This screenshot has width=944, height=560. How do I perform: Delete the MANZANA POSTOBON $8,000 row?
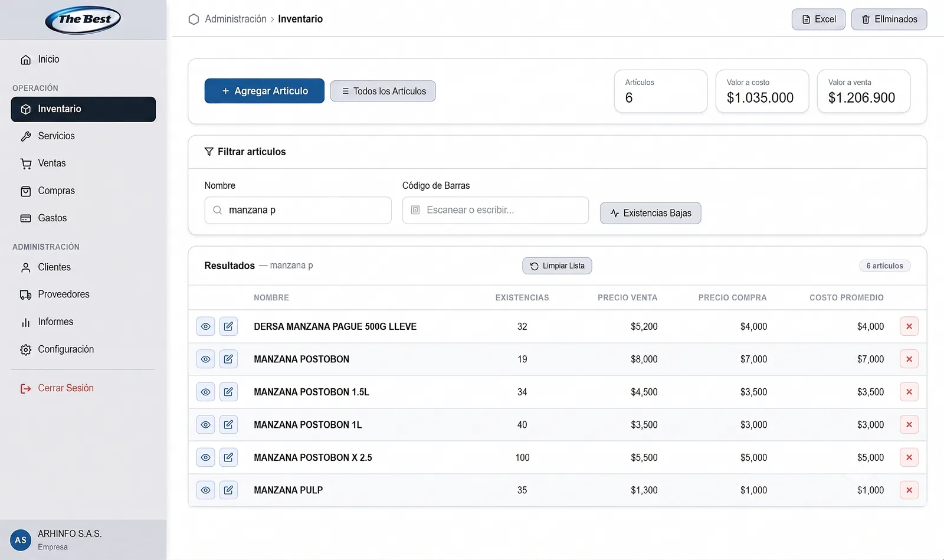pyautogui.click(x=909, y=359)
